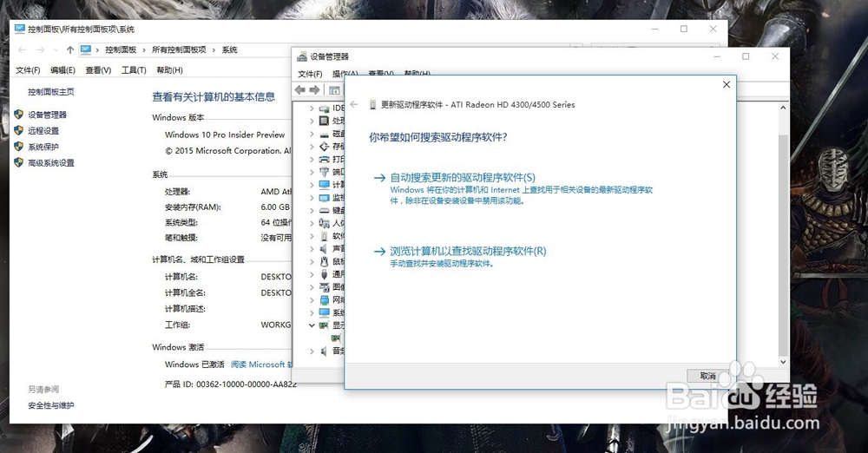Select the system devices icon in tree
The image size is (868, 453).
[x=325, y=312]
